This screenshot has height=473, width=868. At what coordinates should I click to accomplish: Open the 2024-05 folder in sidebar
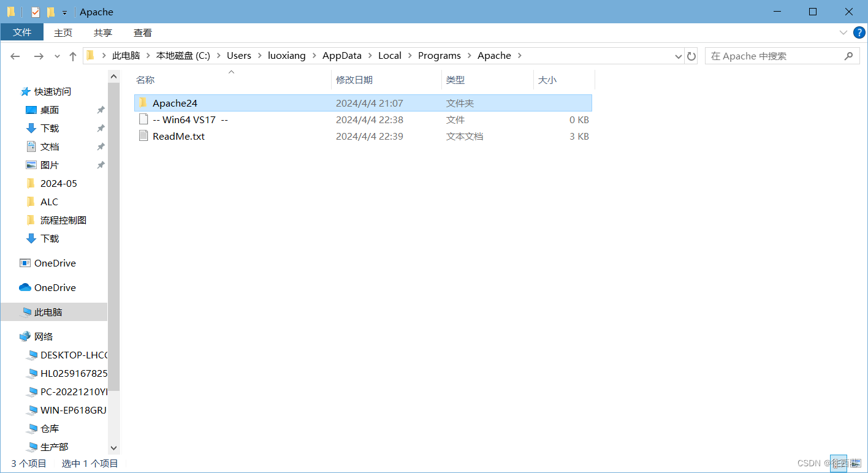pos(59,183)
